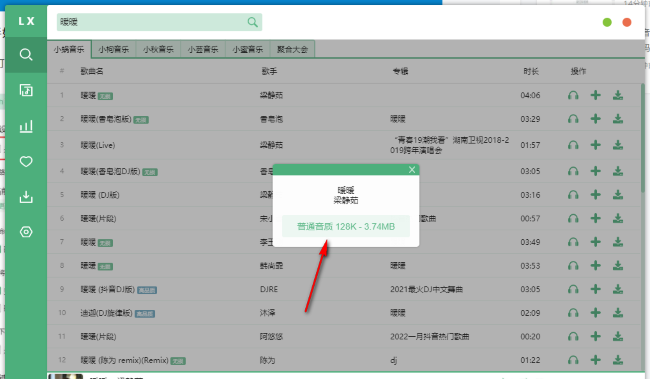Download the 暖暖(Live) track

618,145
